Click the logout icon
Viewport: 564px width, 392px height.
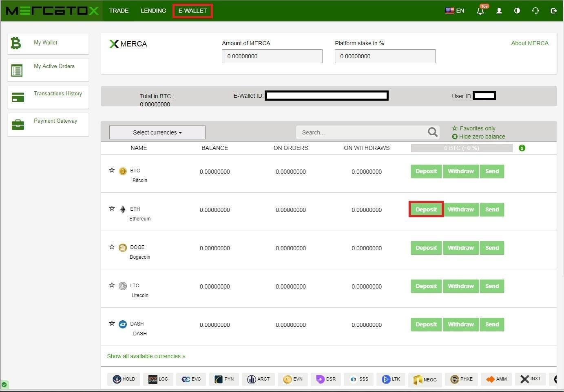pyautogui.click(x=553, y=11)
